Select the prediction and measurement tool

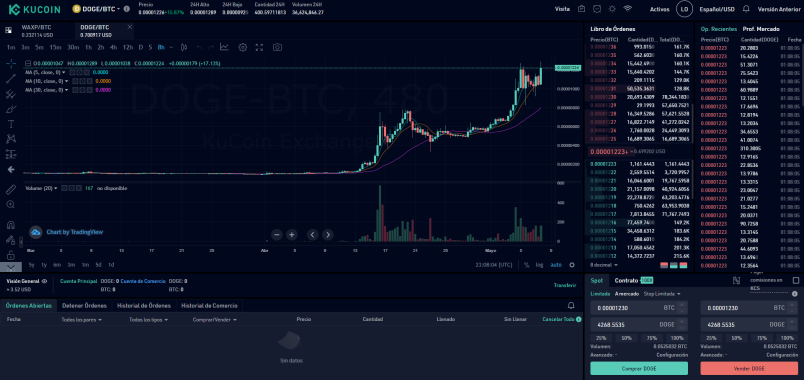(11, 154)
